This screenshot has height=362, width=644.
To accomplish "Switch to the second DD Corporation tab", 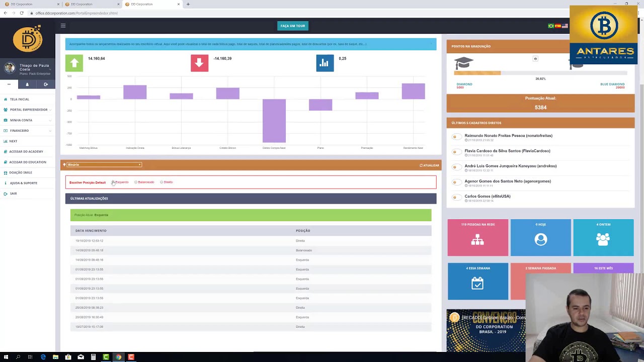I will (91, 4).
